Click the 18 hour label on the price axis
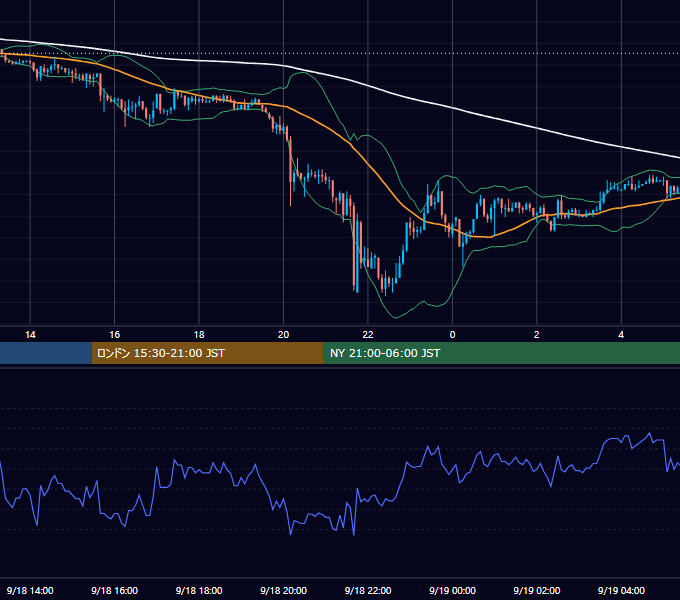The width and height of the screenshot is (680, 600). (x=199, y=335)
